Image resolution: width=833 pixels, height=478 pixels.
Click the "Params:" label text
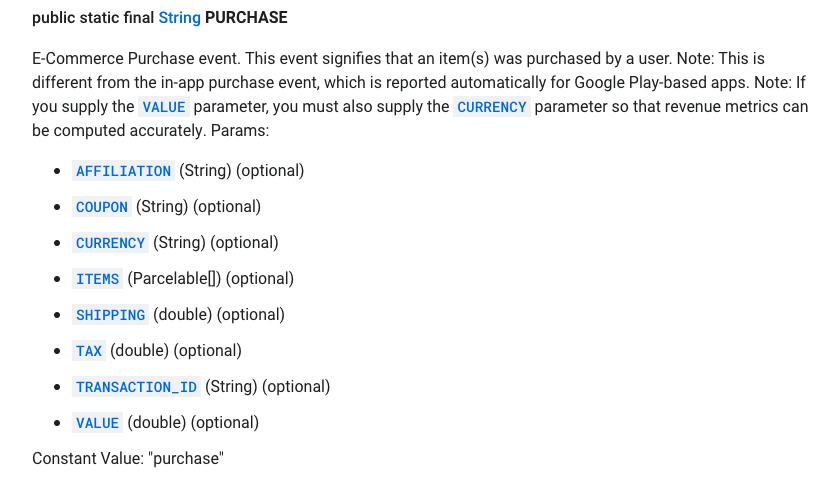tap(240, 131)
